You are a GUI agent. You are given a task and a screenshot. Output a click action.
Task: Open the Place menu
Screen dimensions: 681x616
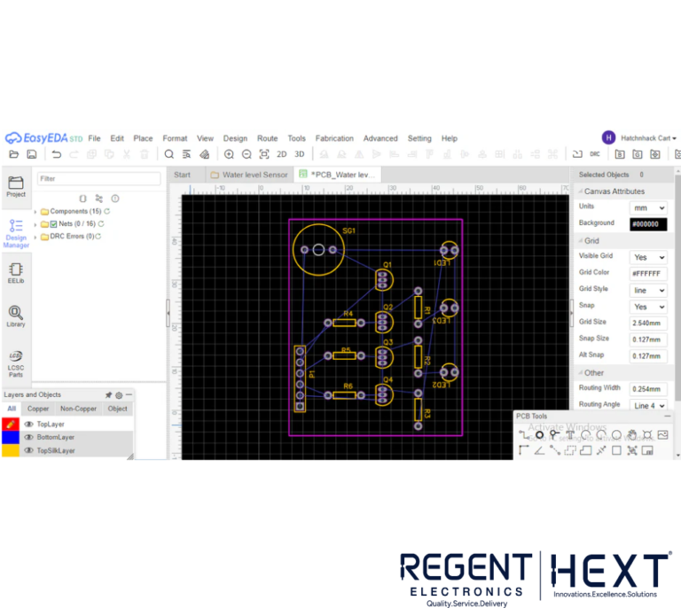pyautogui.click(x=143, y=138)
